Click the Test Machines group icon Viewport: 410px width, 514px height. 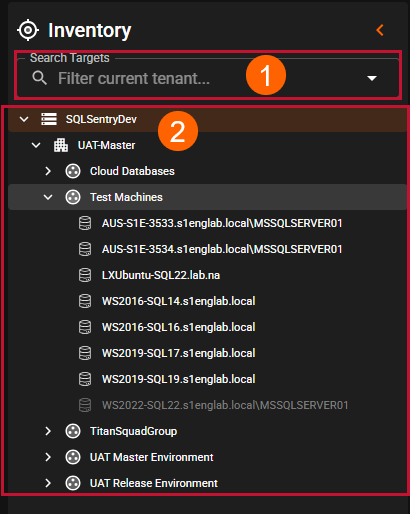click(73, 197)
